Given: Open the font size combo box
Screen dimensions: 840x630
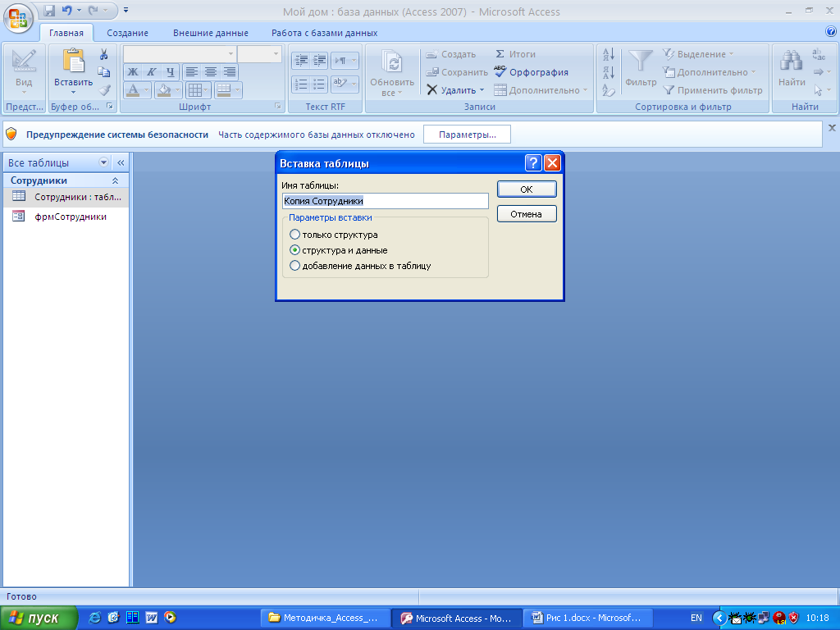Looking at the screenshot, I should pyautogui.click(x=259, y=53).
